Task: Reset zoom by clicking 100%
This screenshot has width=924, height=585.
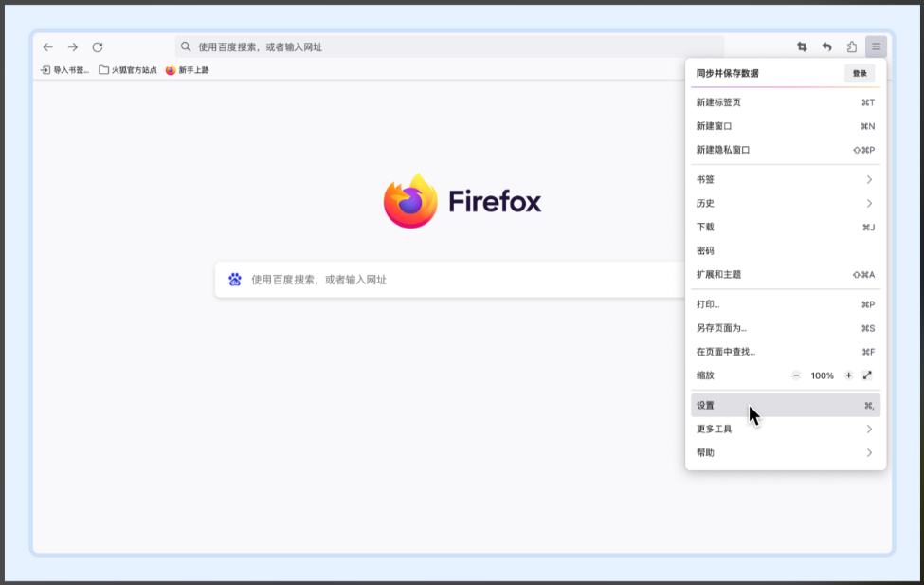Action: [x=822, y=375]
